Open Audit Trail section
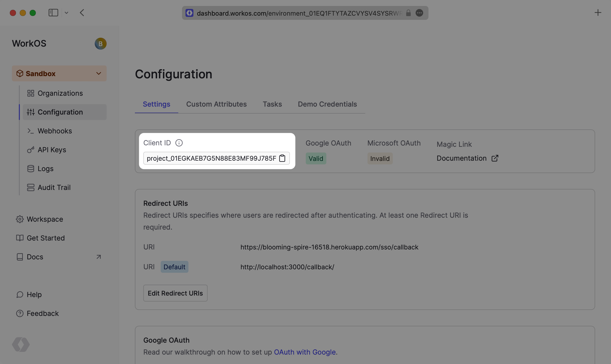The height and width of the screenshot is (364, 611). pos(54,187)
